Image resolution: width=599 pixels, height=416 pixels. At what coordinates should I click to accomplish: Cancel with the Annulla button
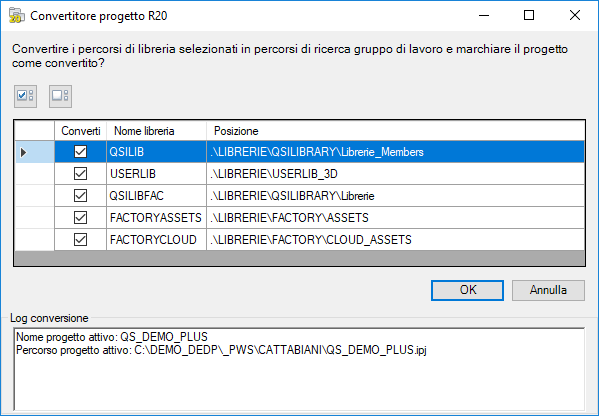click(x=548, y=290)
